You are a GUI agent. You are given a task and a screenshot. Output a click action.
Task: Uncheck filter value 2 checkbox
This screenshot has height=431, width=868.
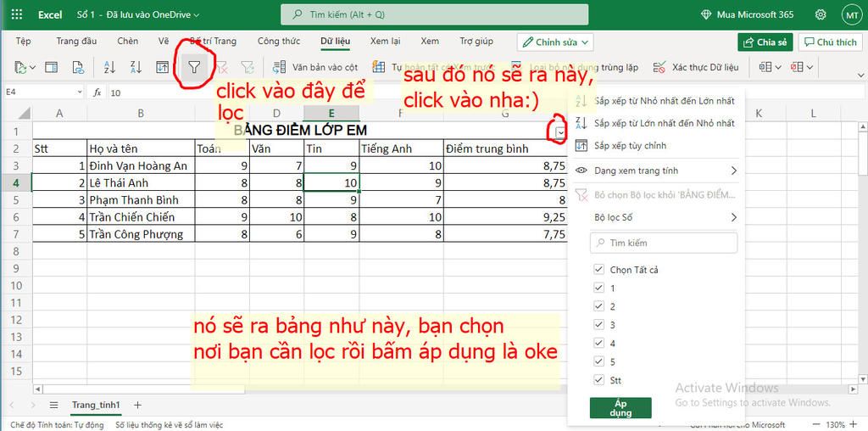pos(598,306)
